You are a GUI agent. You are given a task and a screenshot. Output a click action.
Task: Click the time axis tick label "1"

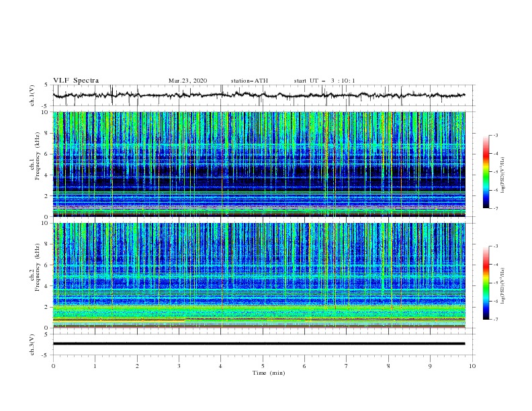click(95, 366)
